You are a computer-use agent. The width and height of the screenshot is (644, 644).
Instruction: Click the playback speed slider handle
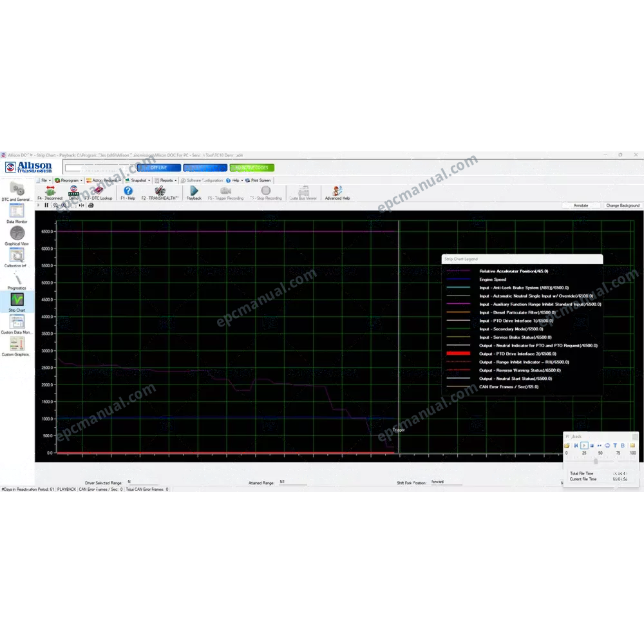[596, 461]
